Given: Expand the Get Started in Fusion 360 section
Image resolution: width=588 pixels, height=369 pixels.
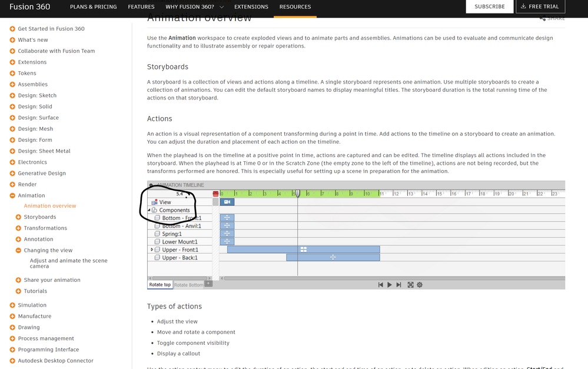Looking at the screenshot, I should [12, 28].
